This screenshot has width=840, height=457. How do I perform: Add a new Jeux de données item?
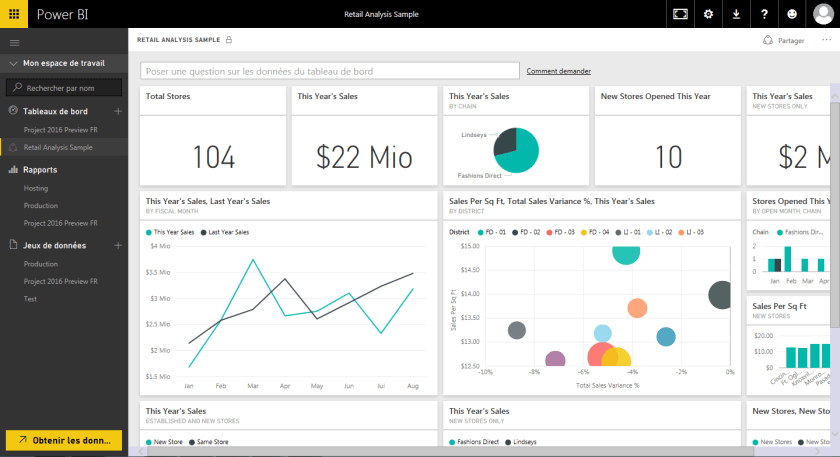pos(118,245)
